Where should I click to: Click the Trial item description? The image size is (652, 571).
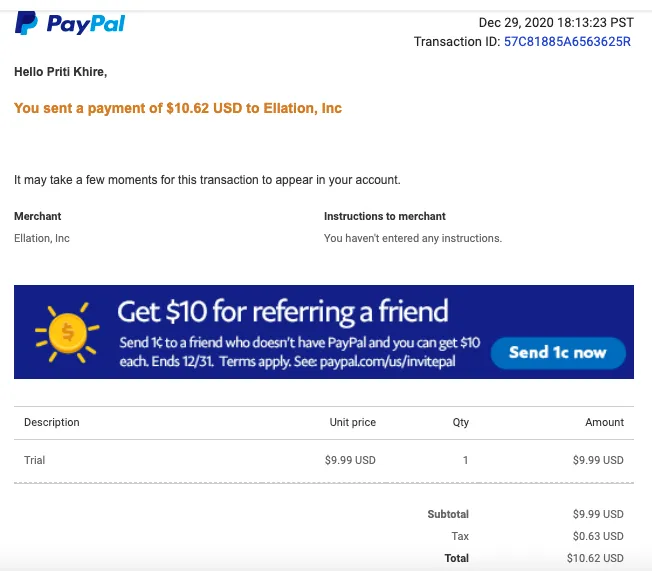click(x=35, y=460)
